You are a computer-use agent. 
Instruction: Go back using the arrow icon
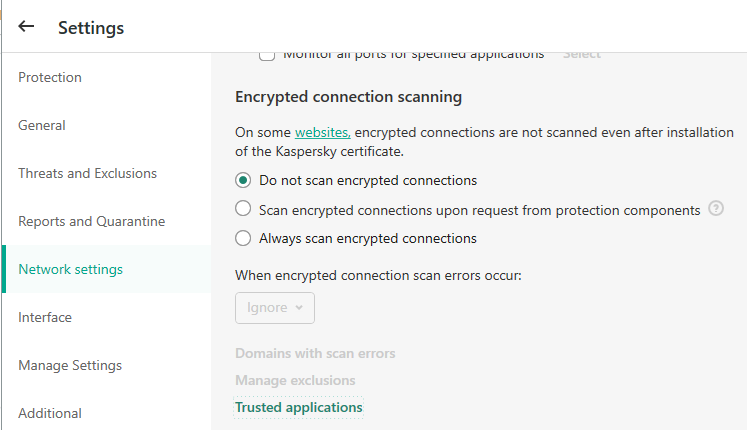tap(26, 27)
